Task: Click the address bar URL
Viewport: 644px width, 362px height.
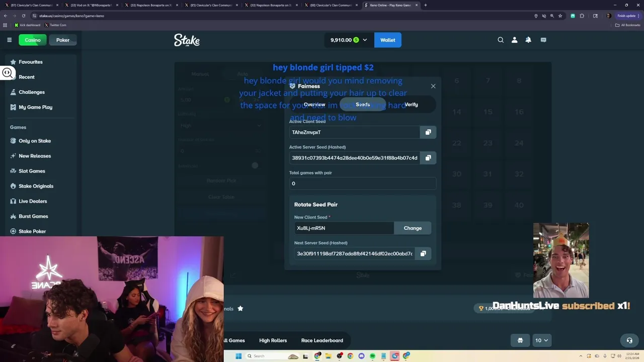Action: coord(71,16)
